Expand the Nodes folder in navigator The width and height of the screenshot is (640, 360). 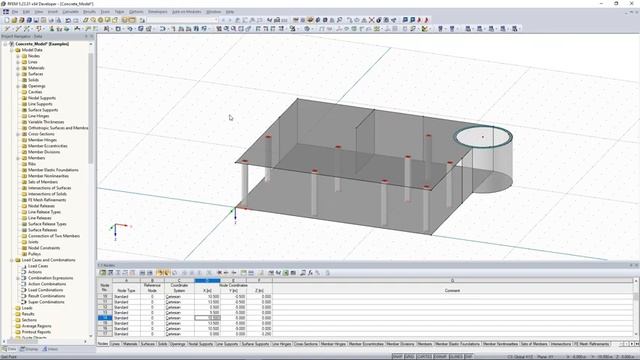(x=18, y=56)
